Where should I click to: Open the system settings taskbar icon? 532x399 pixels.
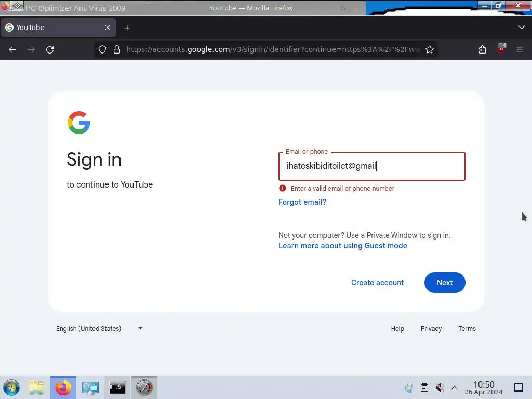(90, 388)
